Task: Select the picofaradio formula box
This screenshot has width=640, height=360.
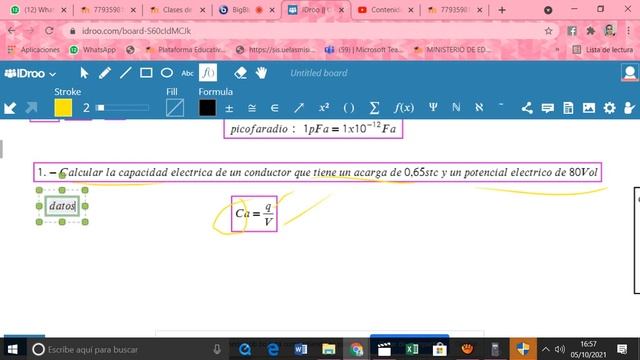Action: [x=313, y=129]
